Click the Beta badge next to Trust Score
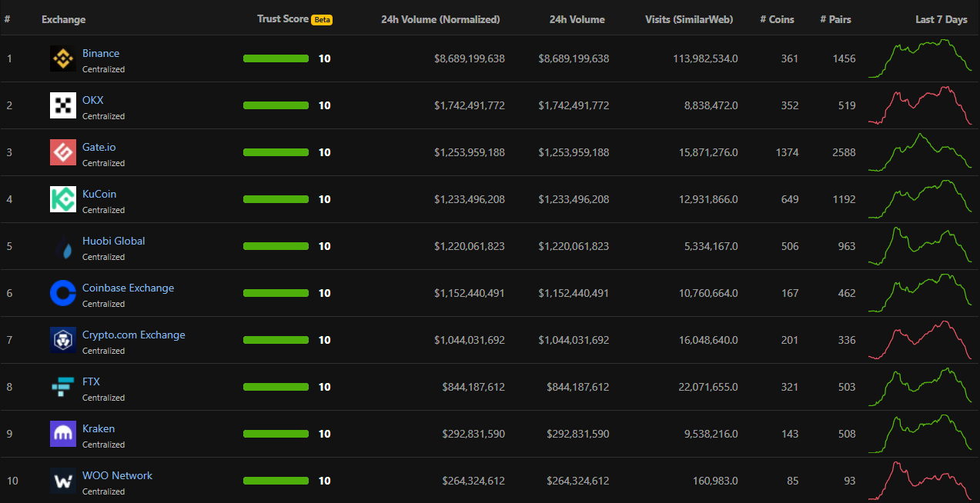The width and height of the screenshot is (980, 503). pyautogui.click(x=322, y=20)
